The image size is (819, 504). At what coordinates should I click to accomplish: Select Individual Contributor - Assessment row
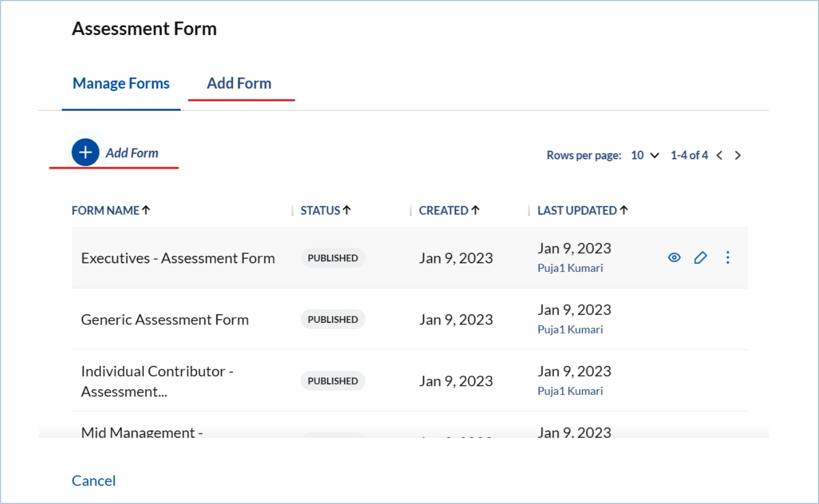point(157,381)
